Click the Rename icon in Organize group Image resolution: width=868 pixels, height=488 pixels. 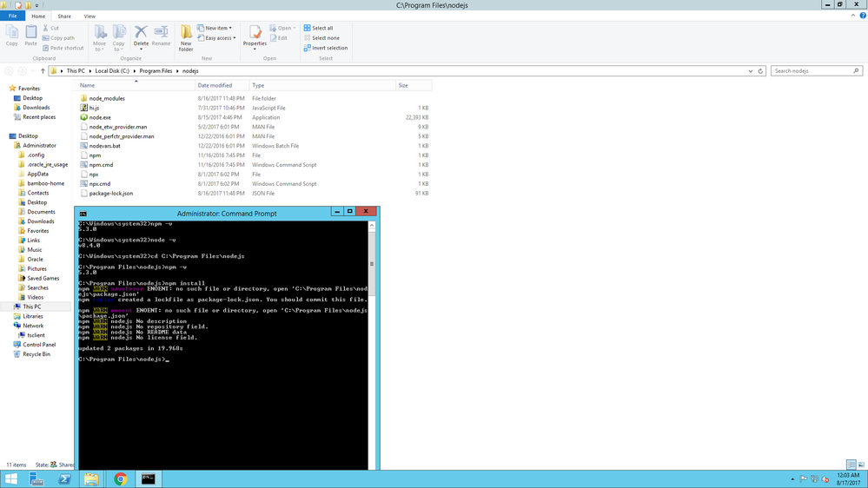click(161, 36)
